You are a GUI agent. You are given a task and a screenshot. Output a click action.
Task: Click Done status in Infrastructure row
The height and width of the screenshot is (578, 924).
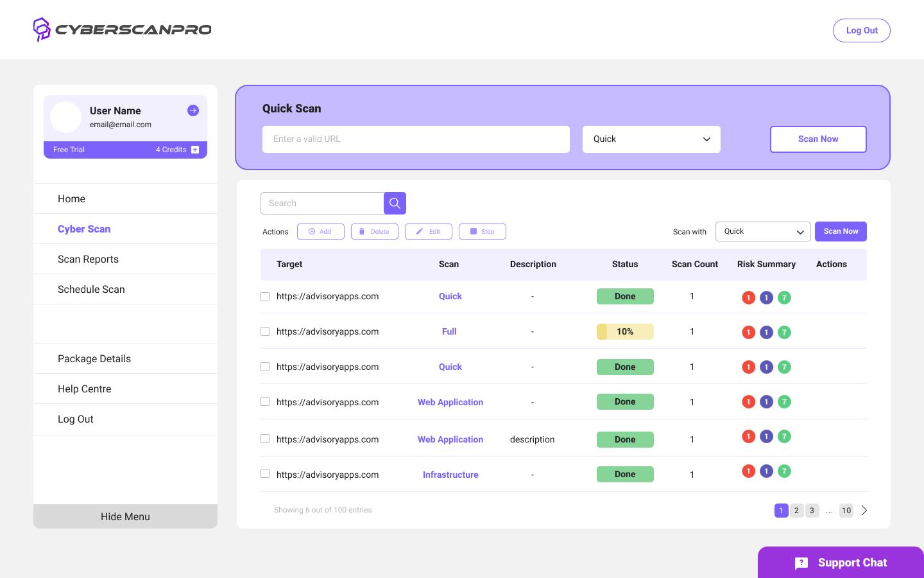[625, 474]
